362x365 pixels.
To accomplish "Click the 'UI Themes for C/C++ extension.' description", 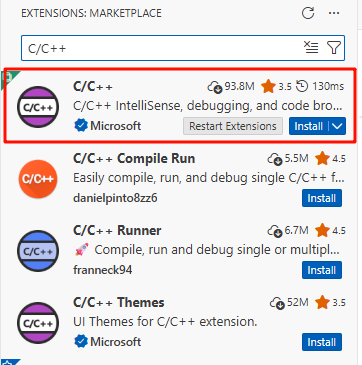I will [x=165, y=322].
